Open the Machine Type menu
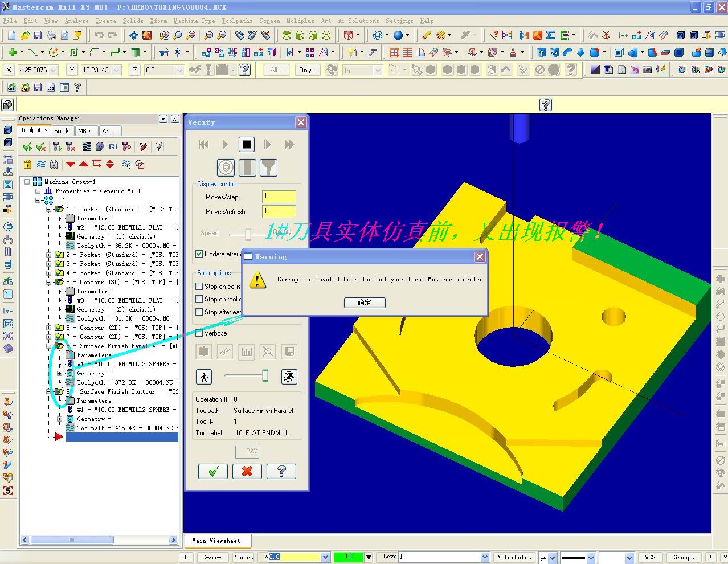 coord(194,21)
